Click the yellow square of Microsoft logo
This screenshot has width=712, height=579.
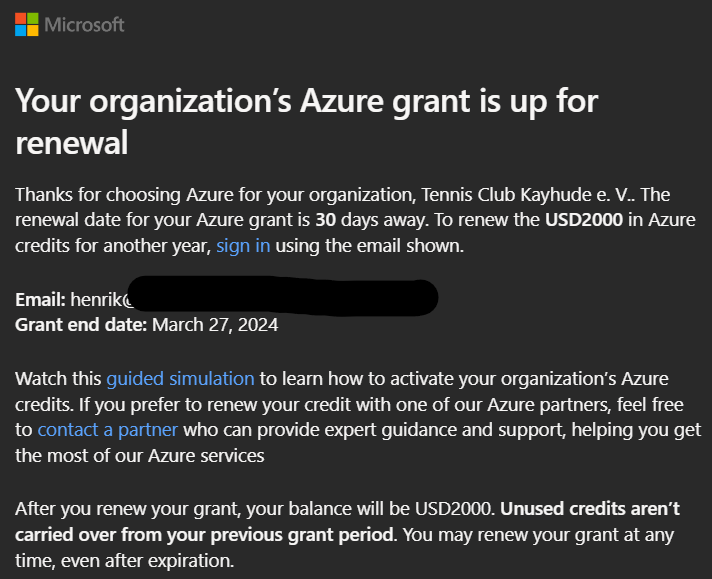tap(33, 30)
